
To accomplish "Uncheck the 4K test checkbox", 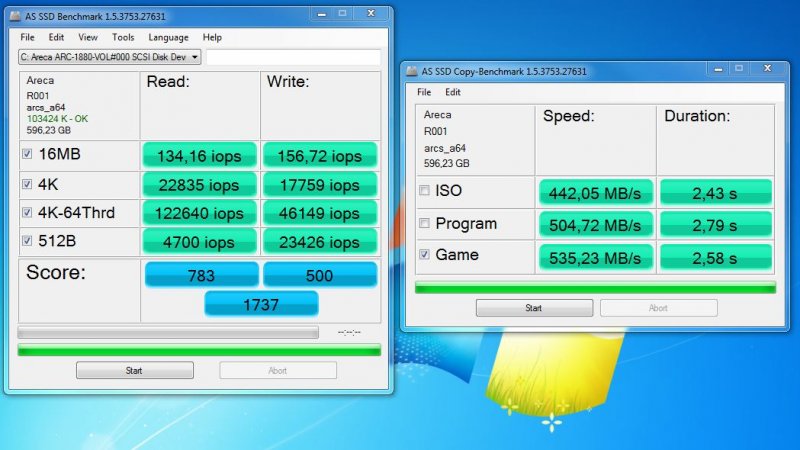I will coord(27,184).
